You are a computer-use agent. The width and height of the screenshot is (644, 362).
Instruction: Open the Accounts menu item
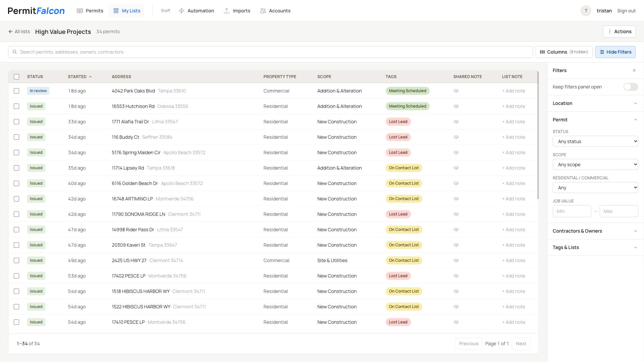coord(275,11)
